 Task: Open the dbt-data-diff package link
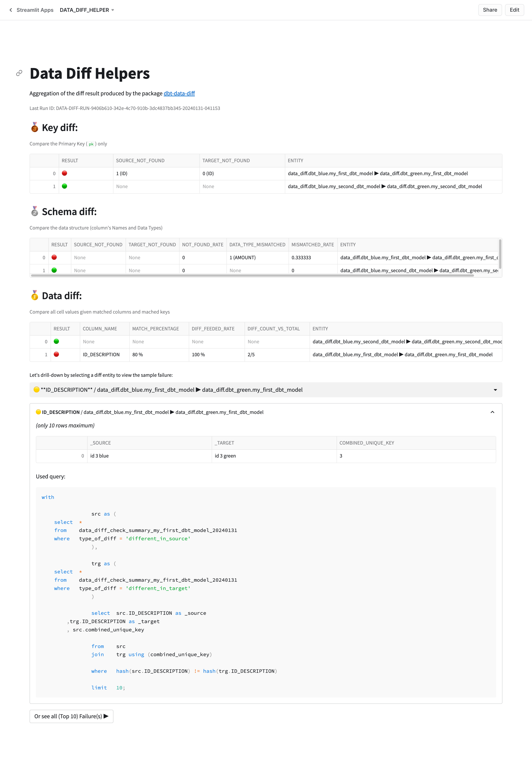pos(179,93)
